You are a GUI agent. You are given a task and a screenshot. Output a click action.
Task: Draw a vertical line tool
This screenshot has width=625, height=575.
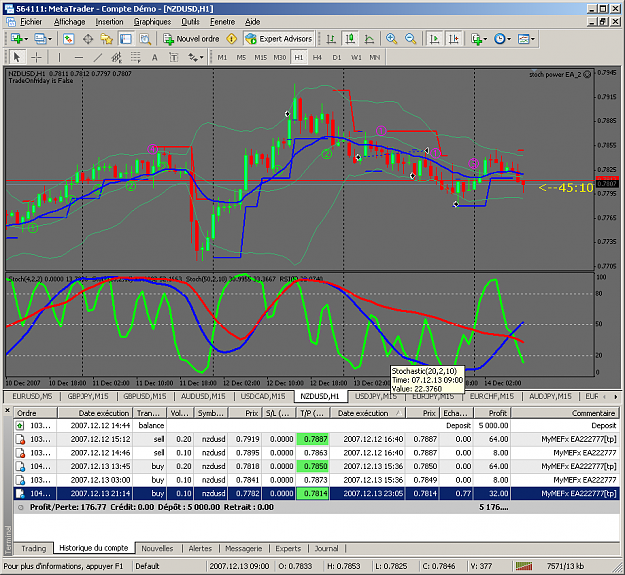59,57
